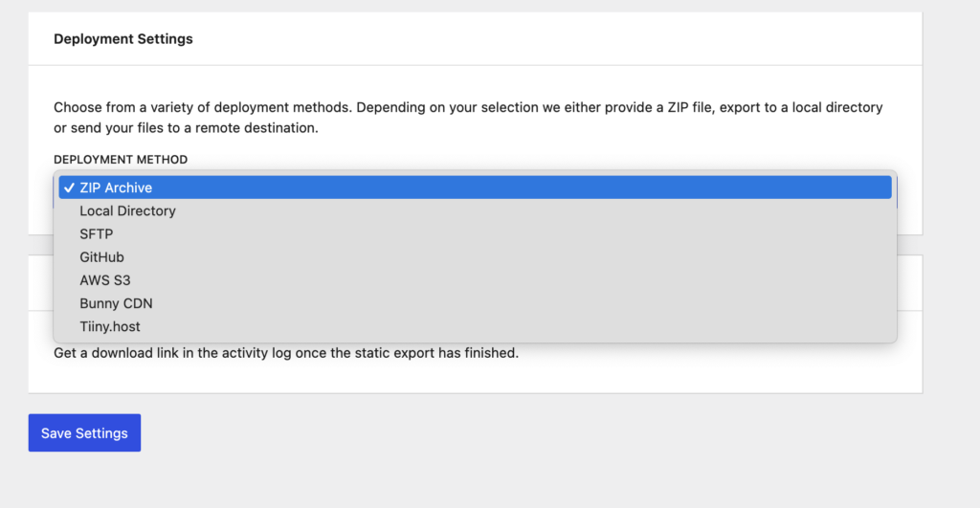The height and width of the screenshot is (508, 980).
Task: Pick SFTP as the deployment method
Action: pos(475,233)
